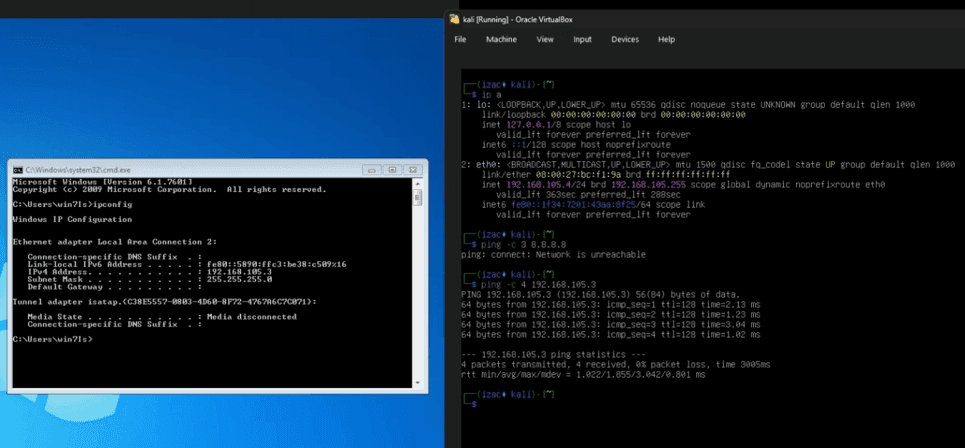Open the File menu in VirtualBox
The height and width of the screenshot is (448, 965).
[x=460, y=39]
